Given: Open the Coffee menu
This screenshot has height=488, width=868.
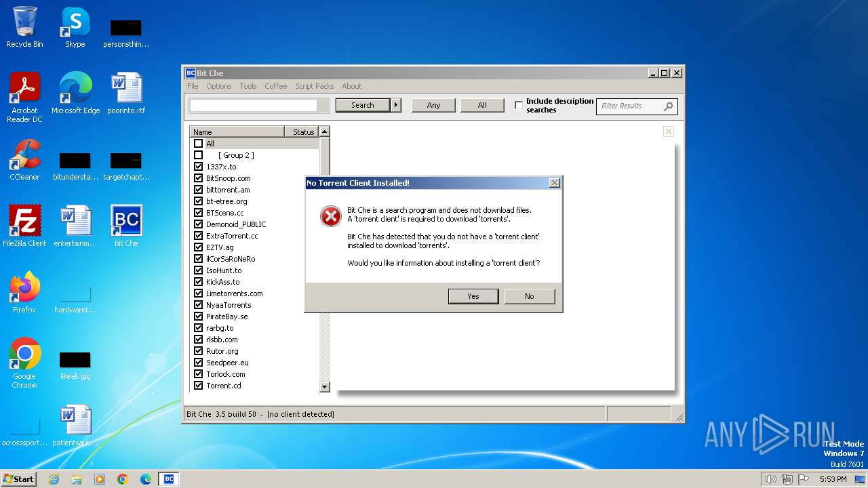Looking at the screenshot, I should pos(275,86).
